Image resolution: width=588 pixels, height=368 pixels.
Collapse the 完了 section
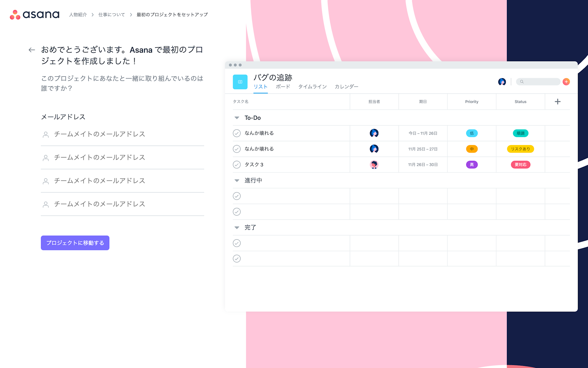237,228
